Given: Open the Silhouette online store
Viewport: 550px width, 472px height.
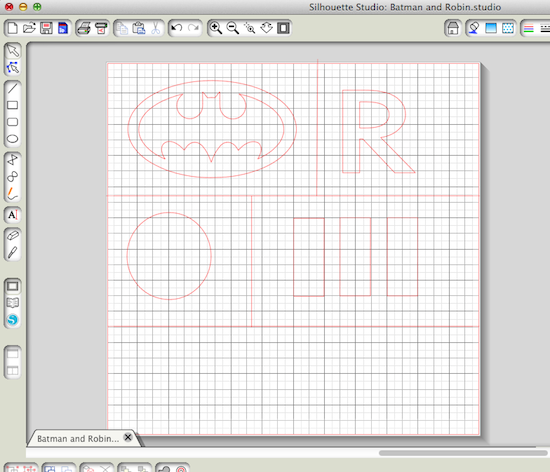Looking at the screenshot, I should click(x=453, y=28).
